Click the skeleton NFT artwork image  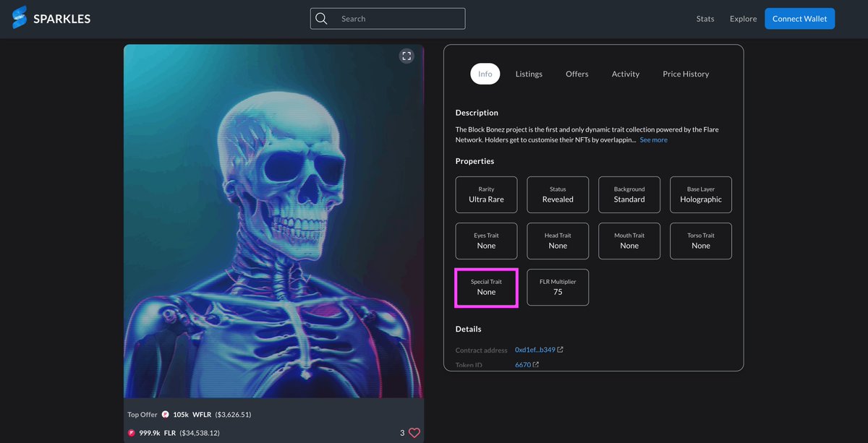pyautogui.click(x=273, y=221)
